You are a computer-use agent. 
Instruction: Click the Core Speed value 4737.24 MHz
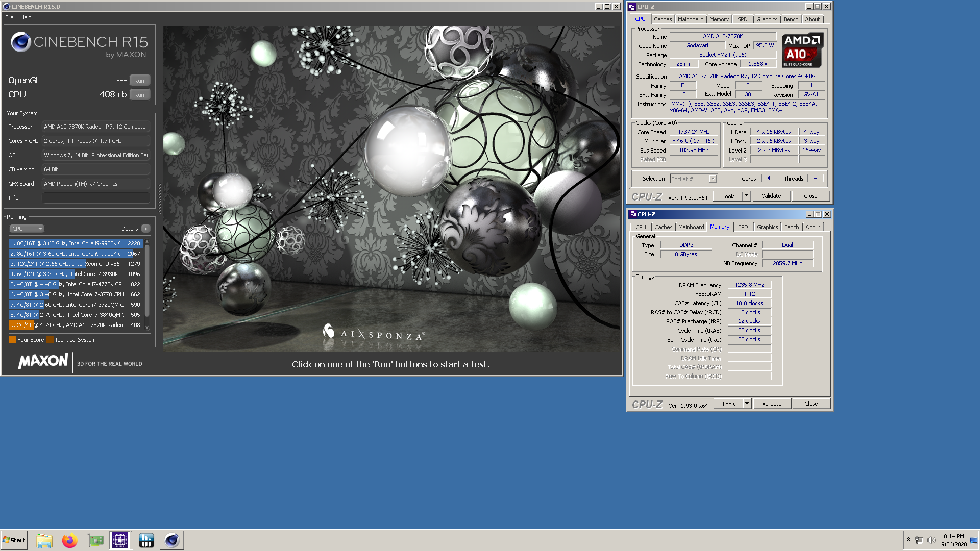pos(694,132)
